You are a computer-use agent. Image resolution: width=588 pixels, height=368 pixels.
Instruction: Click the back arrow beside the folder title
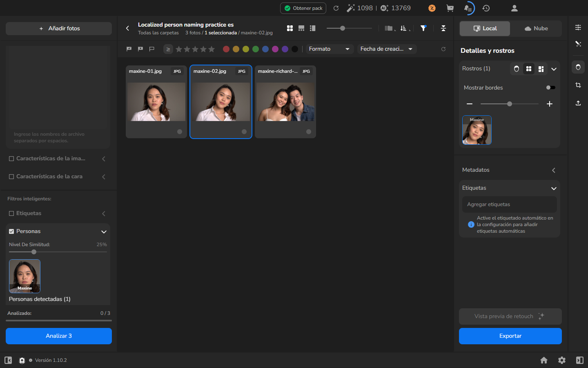click(x=127, y=28)
